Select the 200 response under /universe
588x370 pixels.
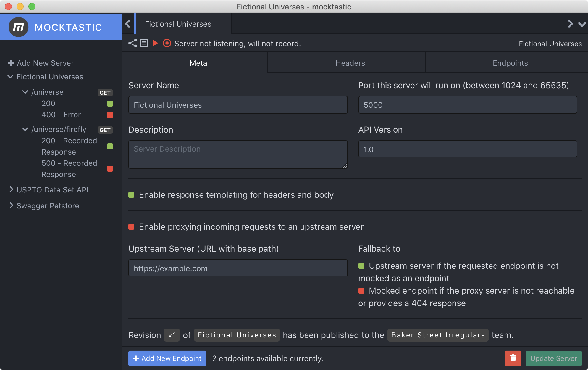click(x=48, y=103)
